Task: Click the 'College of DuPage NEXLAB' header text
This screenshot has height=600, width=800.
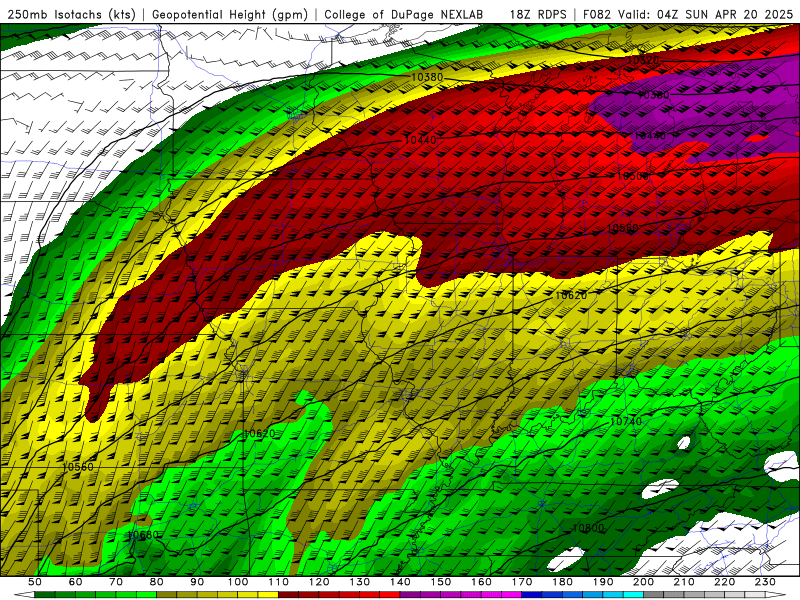Action: coord(404,14)
